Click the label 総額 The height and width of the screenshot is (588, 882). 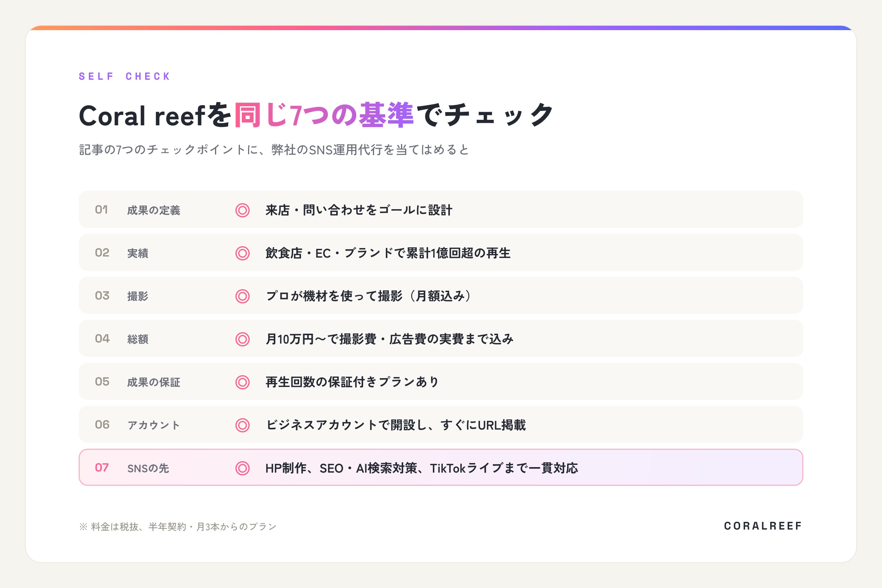click(137, 339)
